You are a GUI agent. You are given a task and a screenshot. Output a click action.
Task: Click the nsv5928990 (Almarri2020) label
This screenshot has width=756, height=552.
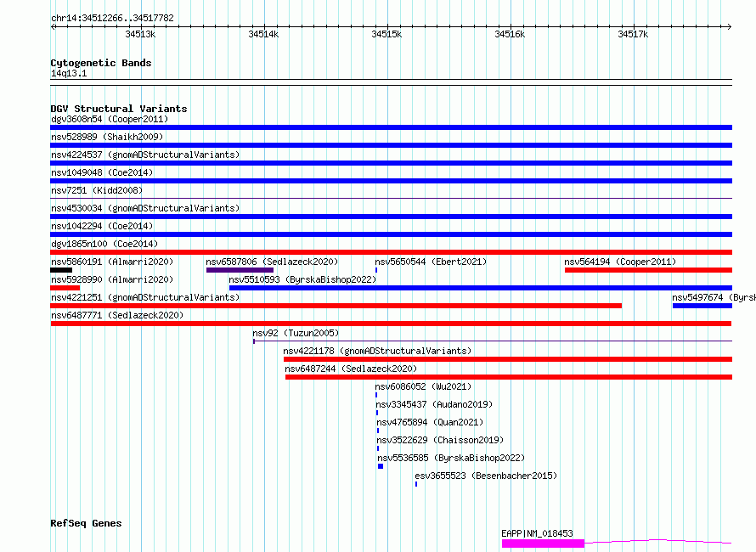(x=112, y=279)
